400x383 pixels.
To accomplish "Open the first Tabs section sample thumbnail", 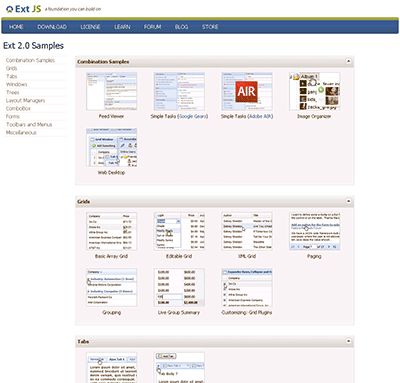I will tap(111, 367).
